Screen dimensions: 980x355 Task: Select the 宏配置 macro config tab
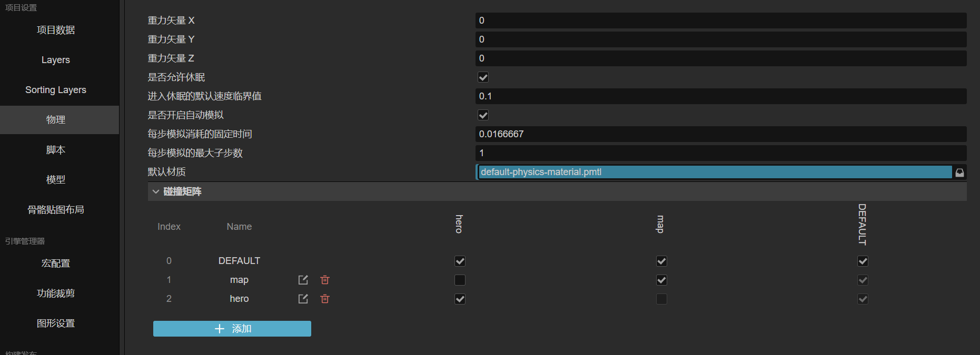coord(56,263)
